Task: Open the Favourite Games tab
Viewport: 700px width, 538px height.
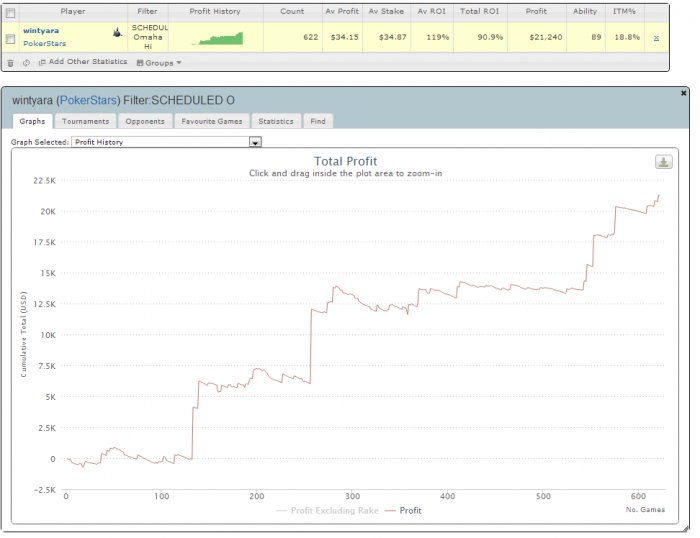Action: click(212, 121)
